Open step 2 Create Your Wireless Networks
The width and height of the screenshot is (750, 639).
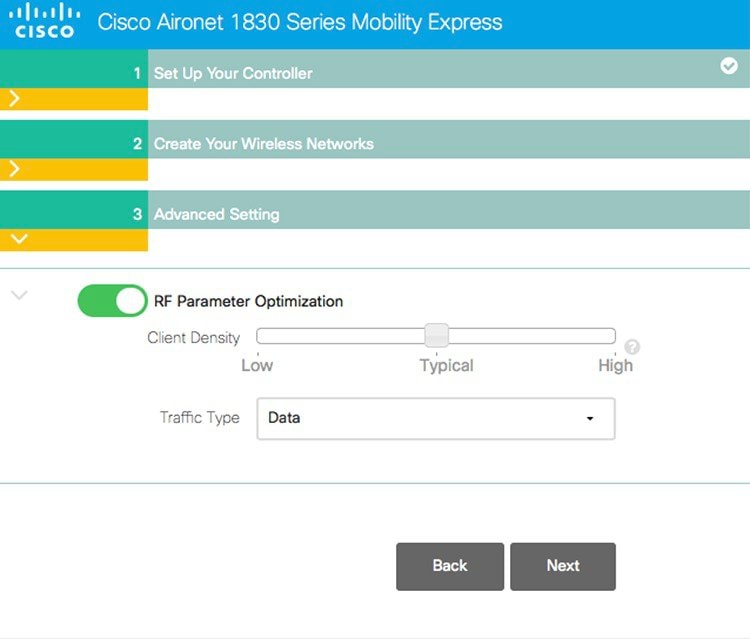pos(263,144)
